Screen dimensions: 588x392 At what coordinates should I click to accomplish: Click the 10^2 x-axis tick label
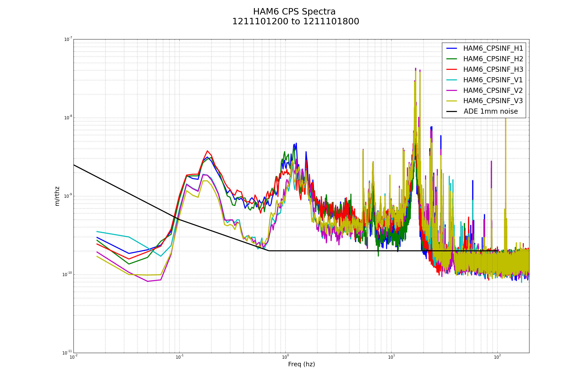pos(497,357)
